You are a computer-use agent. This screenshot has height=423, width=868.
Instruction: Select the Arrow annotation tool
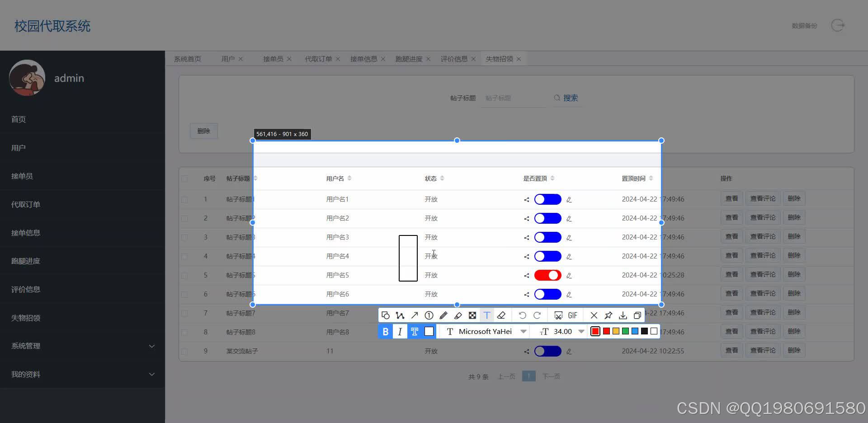pyautogui.click(x=415, y=315)
